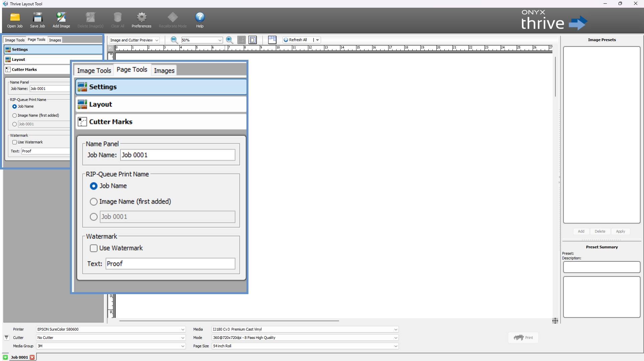Click the Add Image icon
Viewport: 644px width, 361px height.
pos(61,17)
